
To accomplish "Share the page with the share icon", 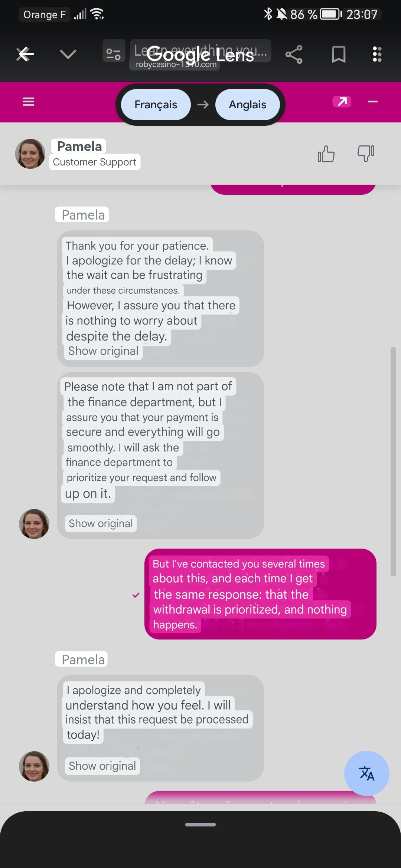I will pyautogui.click(x=294, y=55).
